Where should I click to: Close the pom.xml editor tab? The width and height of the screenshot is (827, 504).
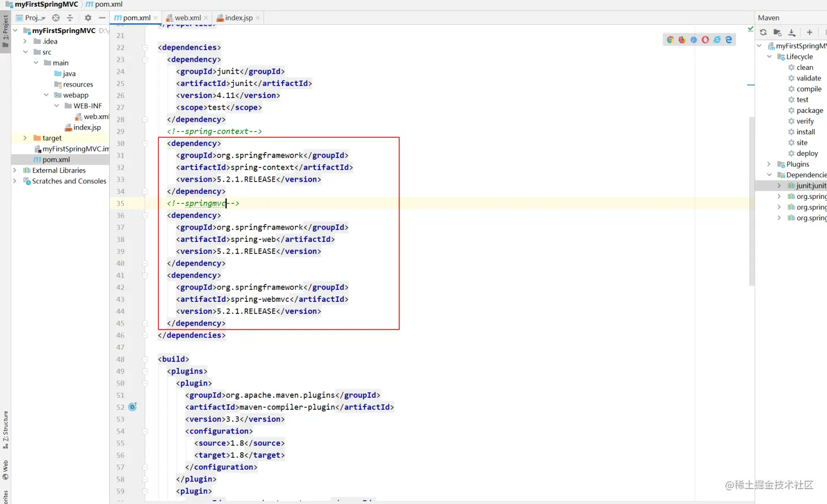coord(155,18)
